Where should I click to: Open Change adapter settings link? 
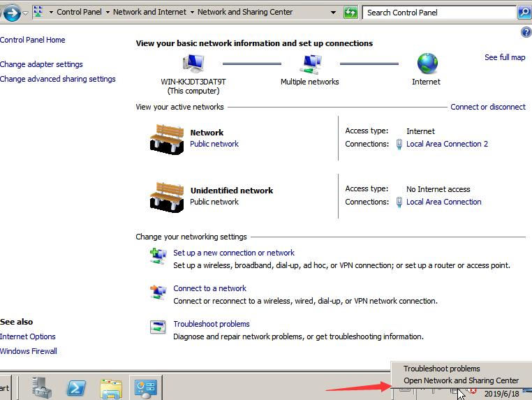pos(41,64)
